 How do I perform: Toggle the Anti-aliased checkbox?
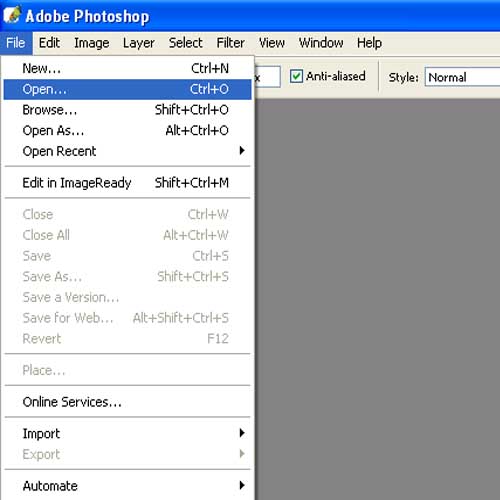[296, 76]
